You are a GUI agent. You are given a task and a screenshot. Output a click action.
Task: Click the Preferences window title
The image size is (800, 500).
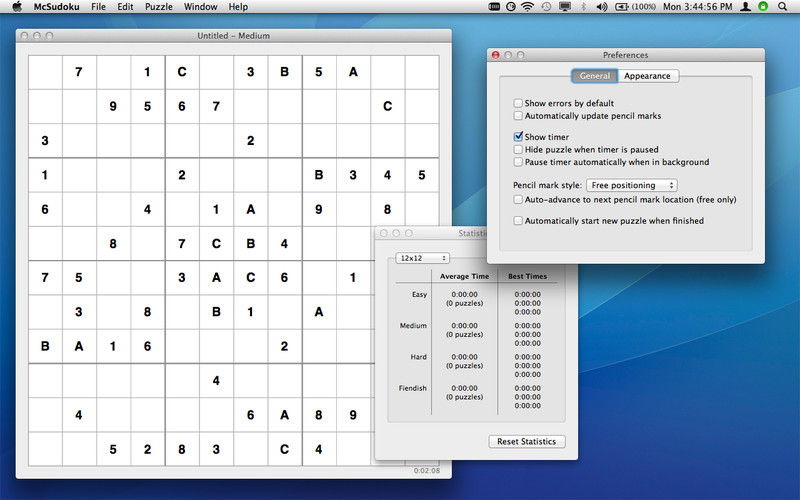click(625, 55)
